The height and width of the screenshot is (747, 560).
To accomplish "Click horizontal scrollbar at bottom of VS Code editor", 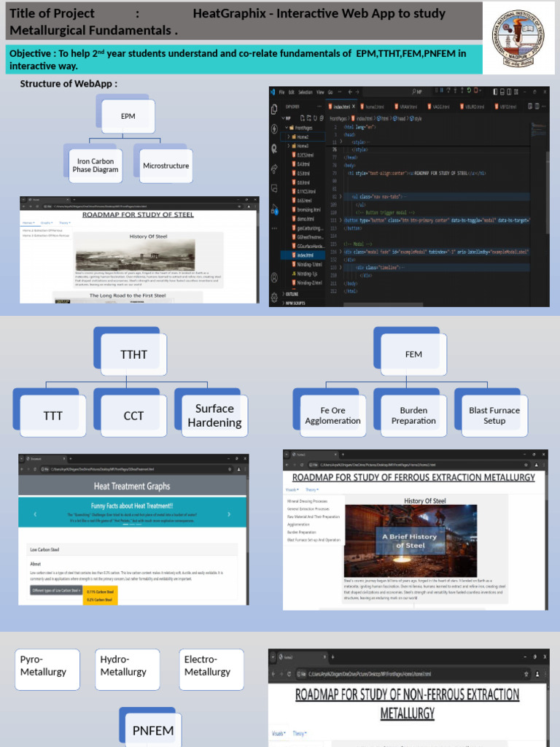I will [384, 304].
